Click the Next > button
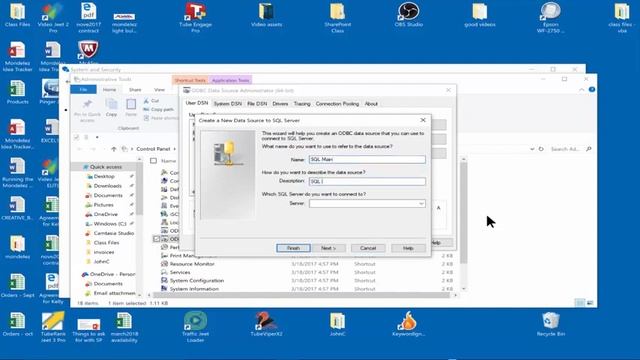640x360 pixels. point(329,248)
